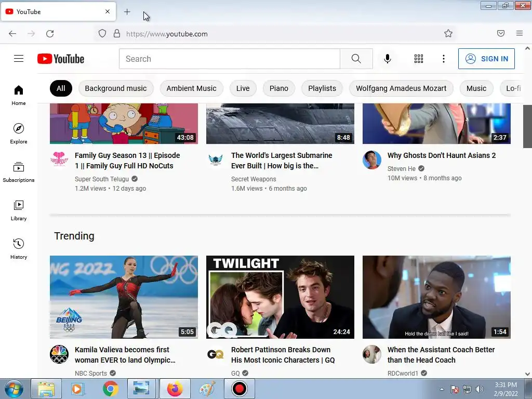The image size is (532, 399).
Task: Open Windows Explorer from the taskbar
Action: pyautogui.click(x=46, y=389)
